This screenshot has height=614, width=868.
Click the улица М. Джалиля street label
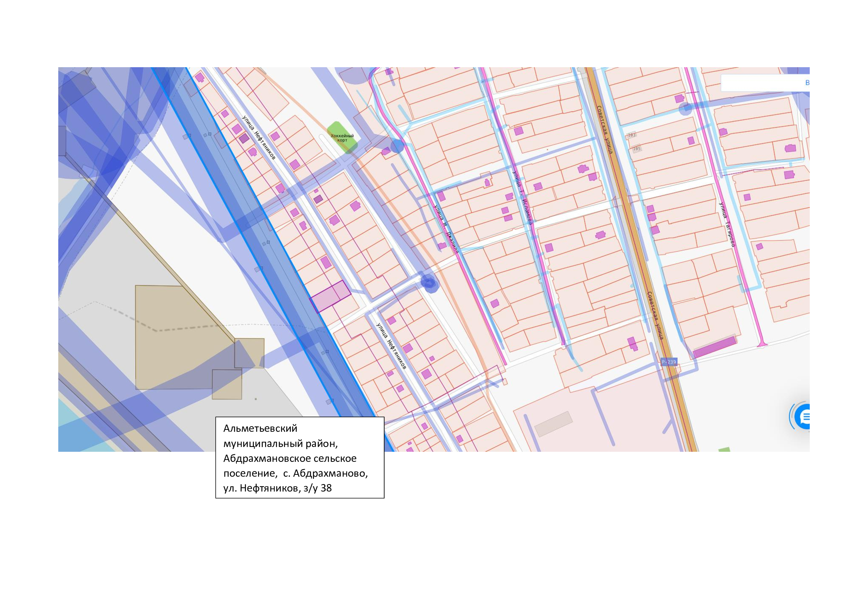pyautogui.click(x=446, y=229)
